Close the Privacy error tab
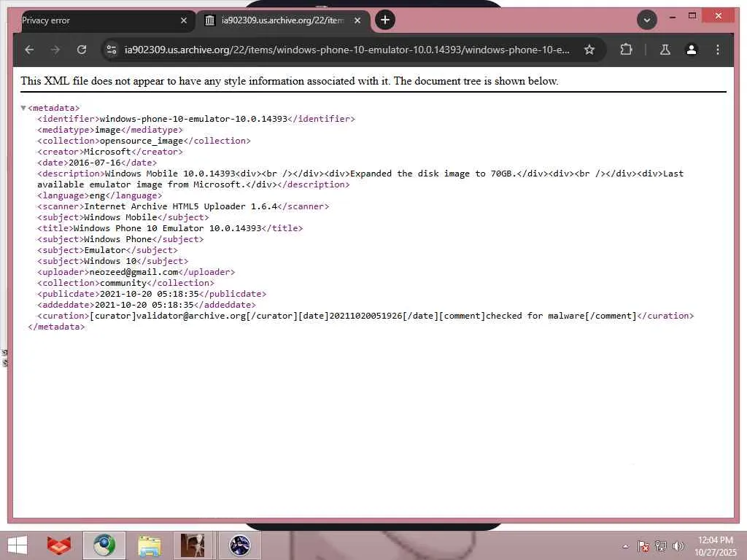 184,20
